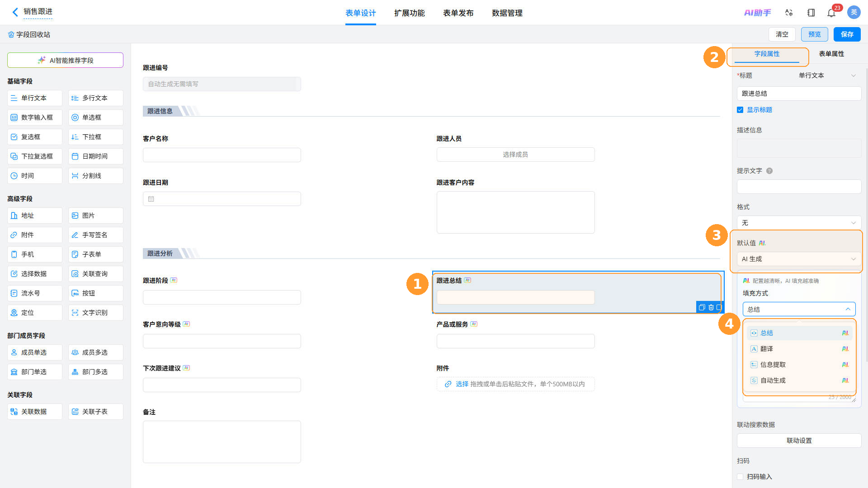Image resolution: width=868 pixels, height=488 pixels.
Task: Switch to the 表单发布 tab
Action: [x=458, y=13]
